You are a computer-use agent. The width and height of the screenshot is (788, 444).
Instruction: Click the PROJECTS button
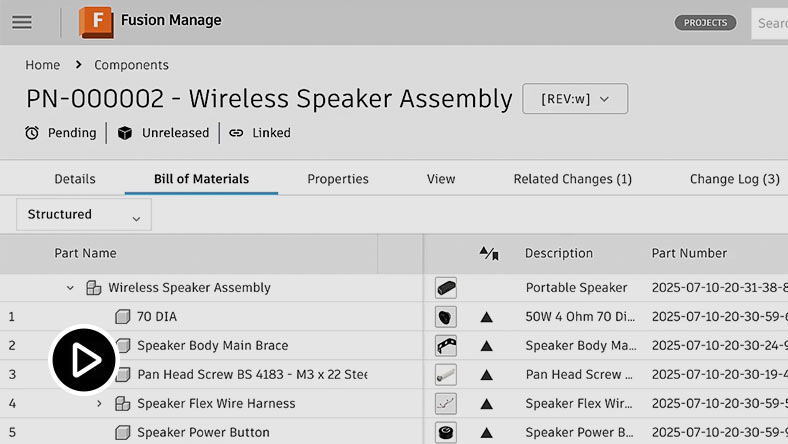(x=705, y=23)
